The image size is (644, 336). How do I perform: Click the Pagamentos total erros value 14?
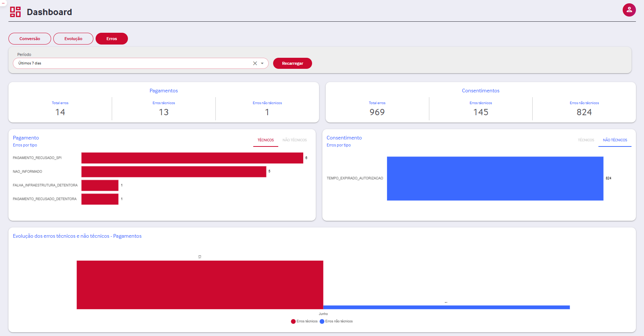(x=60, y=112)
